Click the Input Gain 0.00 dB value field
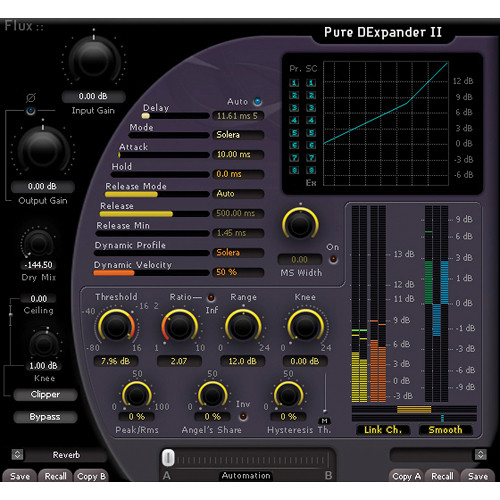Screen dimensions: 500x500 point(93,96)
